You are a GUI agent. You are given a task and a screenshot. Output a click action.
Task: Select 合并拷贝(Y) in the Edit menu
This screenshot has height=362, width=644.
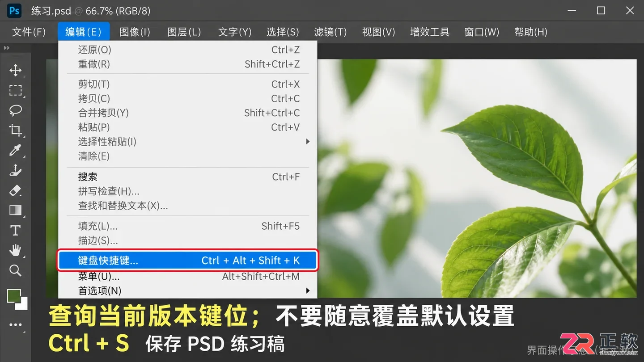click(187, 113)
